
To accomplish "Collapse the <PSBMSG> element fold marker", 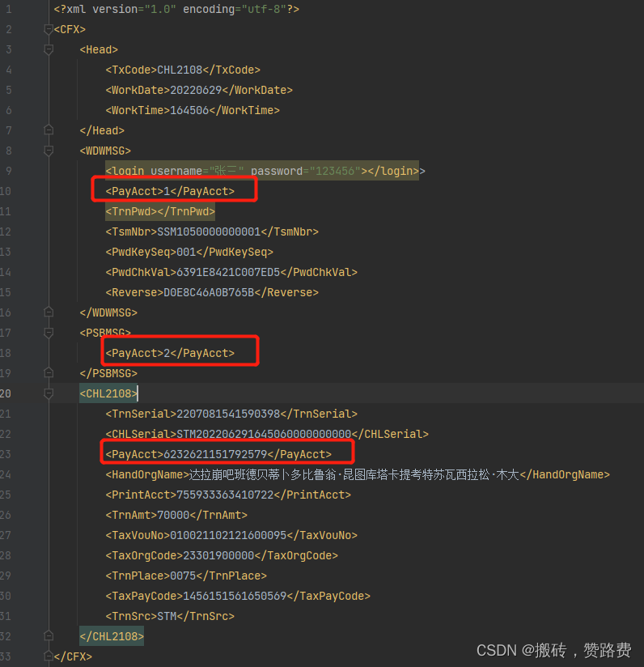I will [x=49, y=333].
